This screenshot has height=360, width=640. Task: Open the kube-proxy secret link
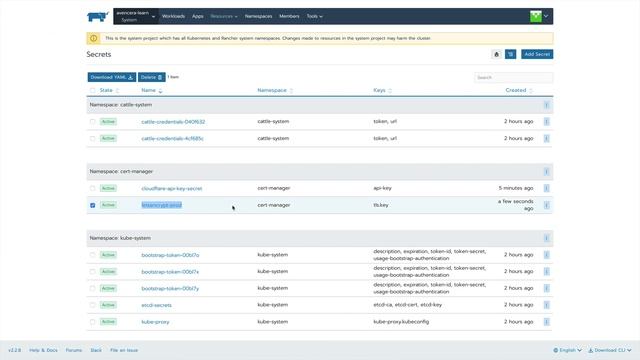[x=155, y=322]
